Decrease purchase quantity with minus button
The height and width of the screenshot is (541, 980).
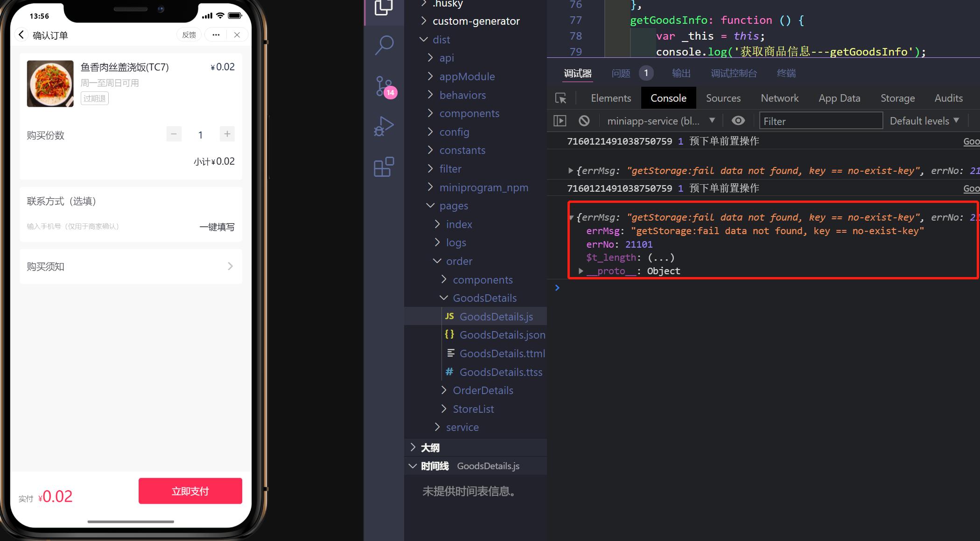pos(174,134)
